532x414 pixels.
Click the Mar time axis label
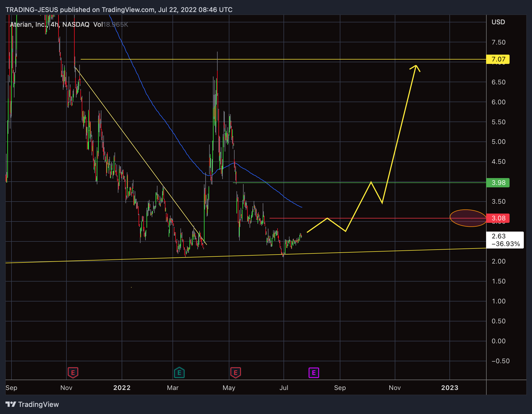coord(173,388)
